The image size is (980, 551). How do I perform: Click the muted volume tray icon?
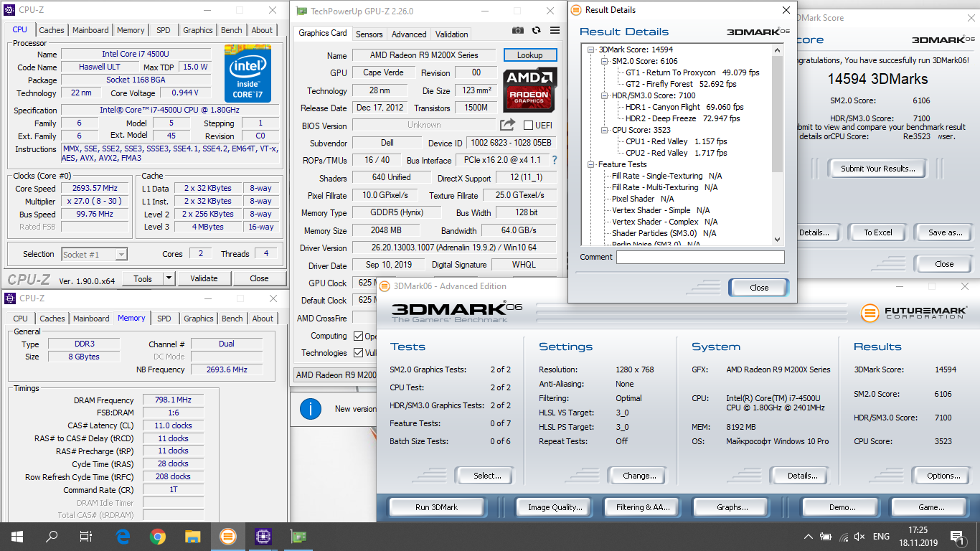(x=859, y=537)
